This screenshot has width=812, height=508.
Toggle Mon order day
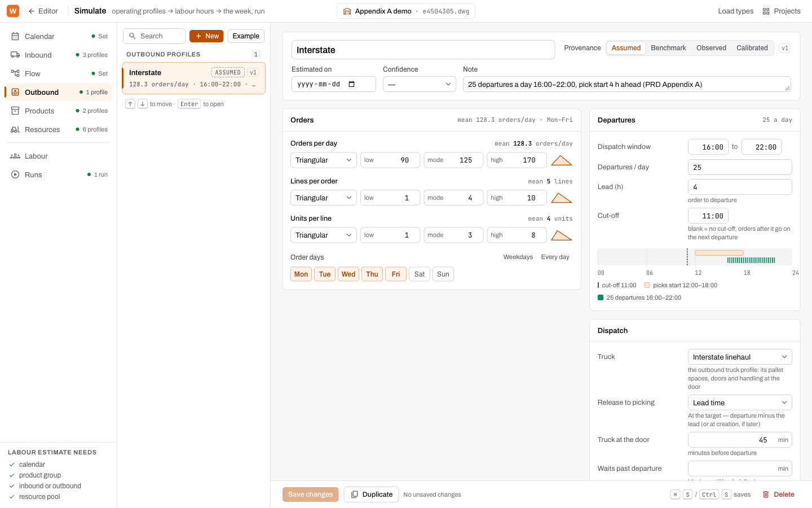click(x=301, y=274)
